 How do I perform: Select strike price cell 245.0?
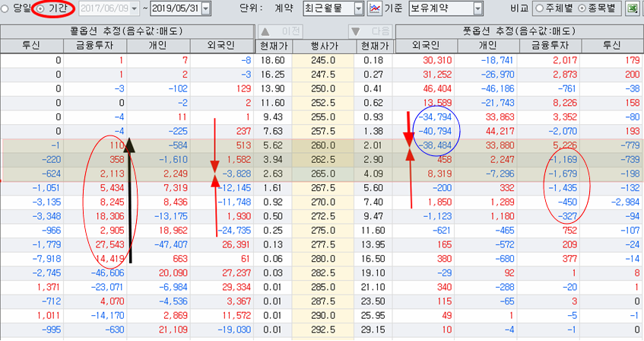pyautogui.click(x=323, y=60)
